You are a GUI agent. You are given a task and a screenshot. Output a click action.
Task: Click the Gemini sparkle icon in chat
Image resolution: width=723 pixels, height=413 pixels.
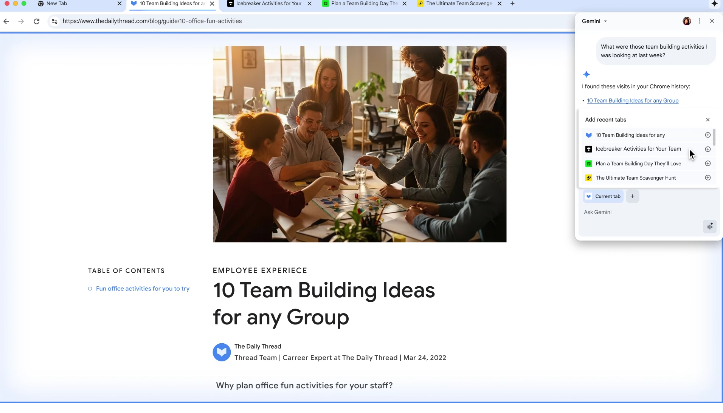(x=586, y=74)
